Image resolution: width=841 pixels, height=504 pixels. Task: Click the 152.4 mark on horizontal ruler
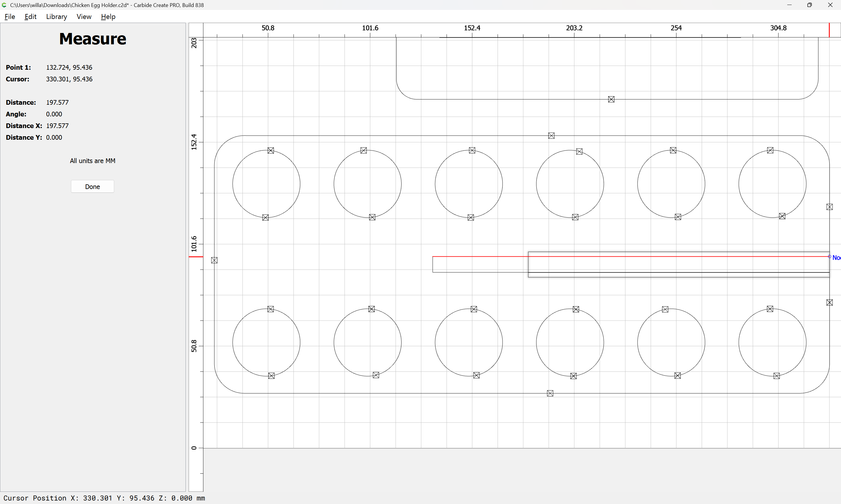[472, 28]
